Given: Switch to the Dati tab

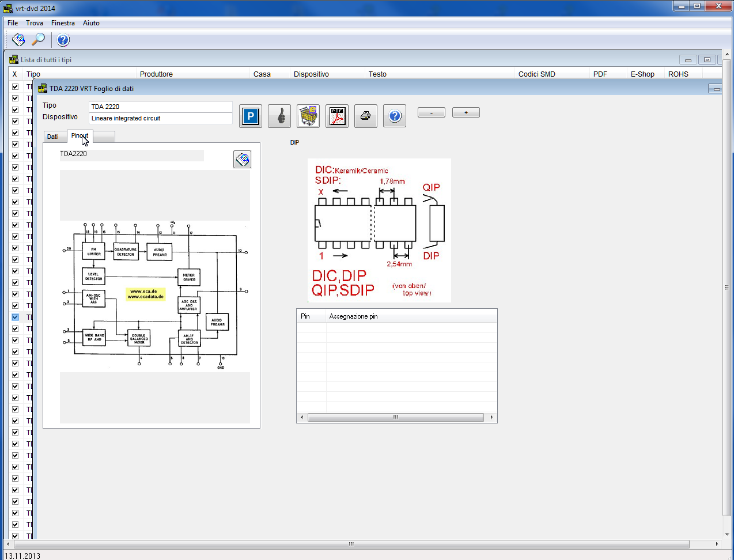Looking at the screenshot, I should 52,137.
